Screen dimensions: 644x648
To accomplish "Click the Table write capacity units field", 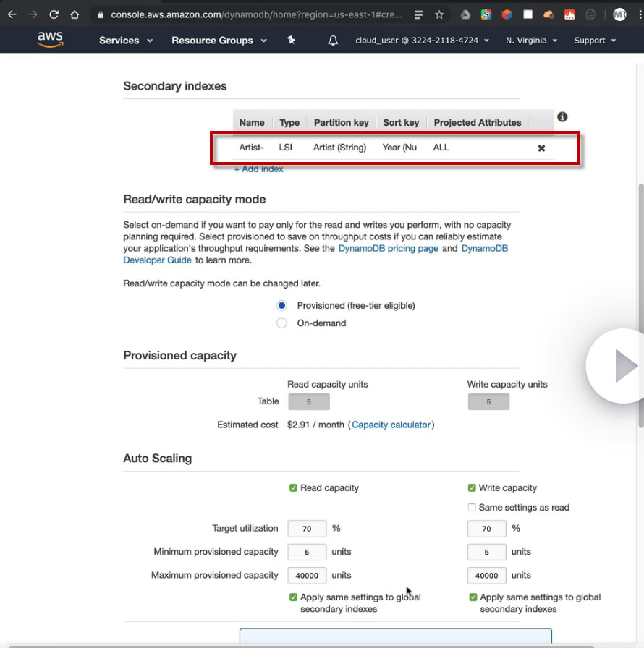I will [488, 401].
